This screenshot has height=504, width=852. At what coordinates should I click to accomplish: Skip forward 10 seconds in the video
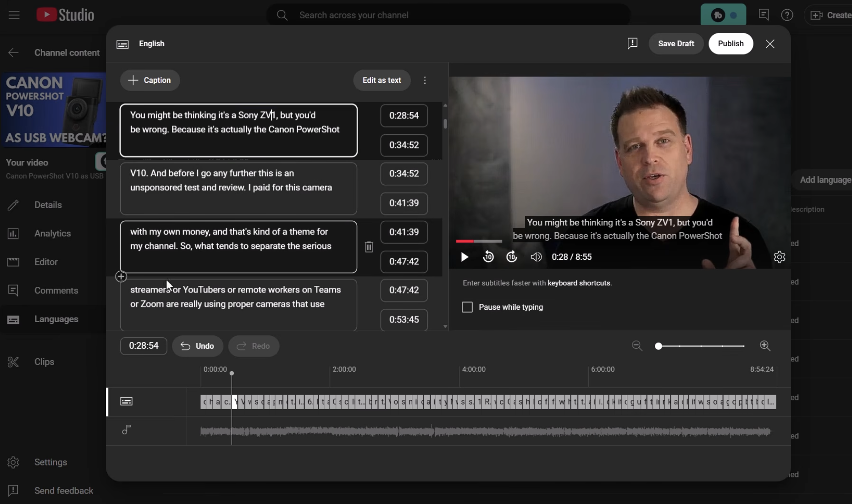pyautogui.click(x=512, y=257)
